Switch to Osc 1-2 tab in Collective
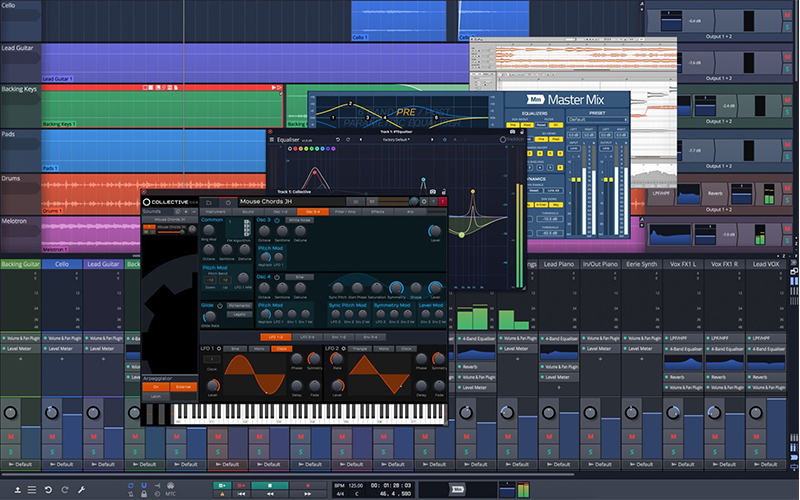The width and height of the screenshot is (800, 500). [280, 212]
